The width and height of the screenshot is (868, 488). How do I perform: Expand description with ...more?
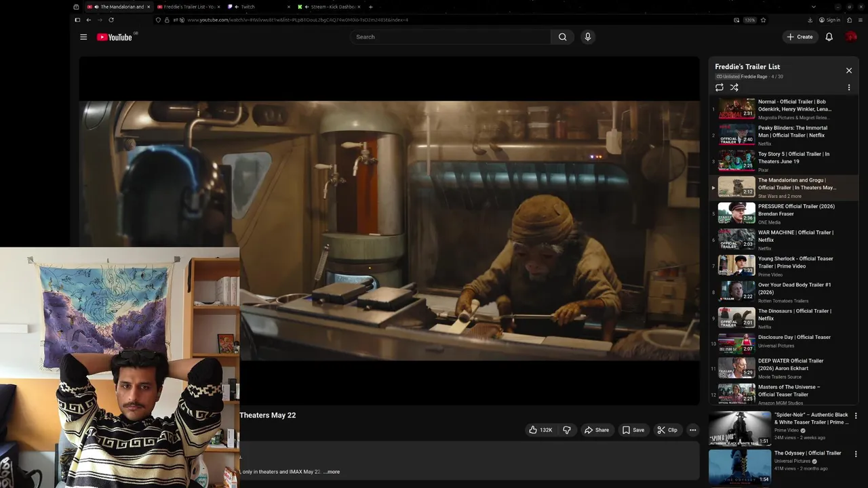[332, 472]
